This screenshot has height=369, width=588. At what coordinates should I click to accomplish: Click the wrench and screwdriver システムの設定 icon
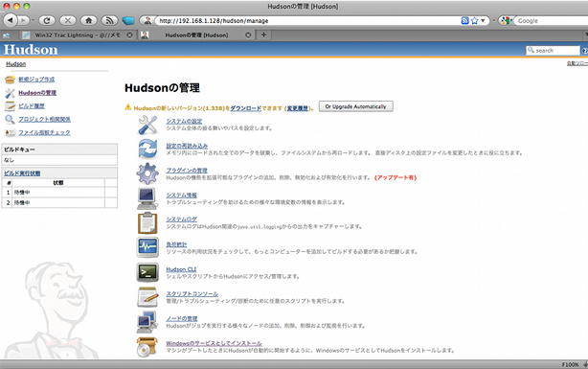147,125
